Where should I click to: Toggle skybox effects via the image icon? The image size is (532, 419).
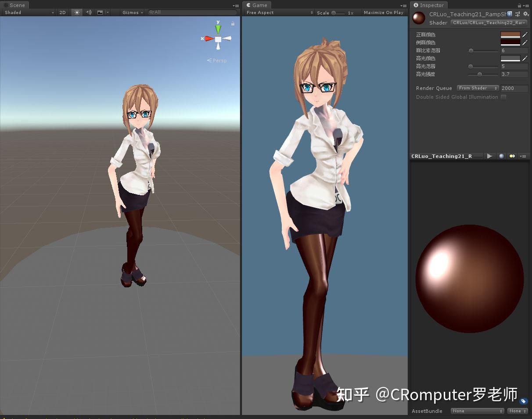point(99,12)
